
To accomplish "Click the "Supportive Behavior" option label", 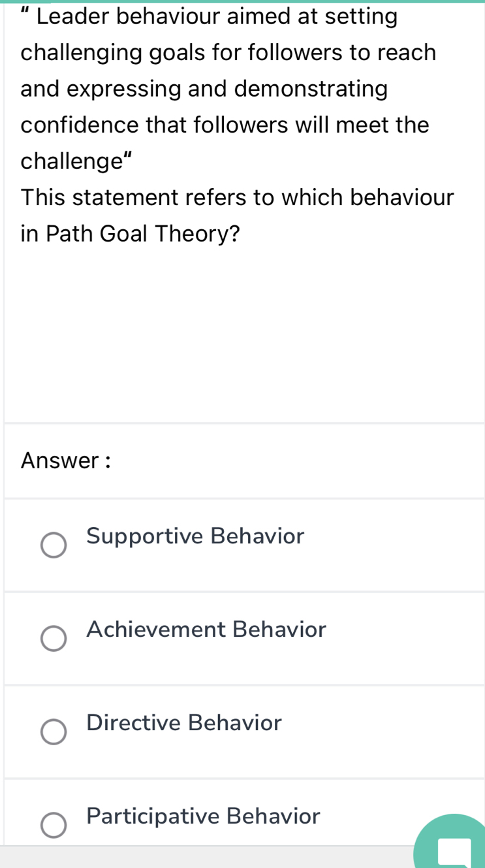I will (195, 536).
